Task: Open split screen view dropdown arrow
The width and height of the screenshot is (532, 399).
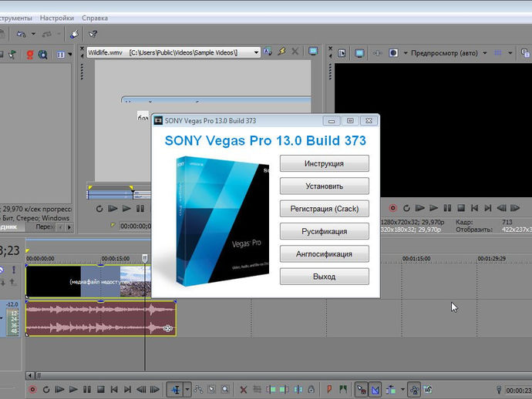Action: [405, 53]
